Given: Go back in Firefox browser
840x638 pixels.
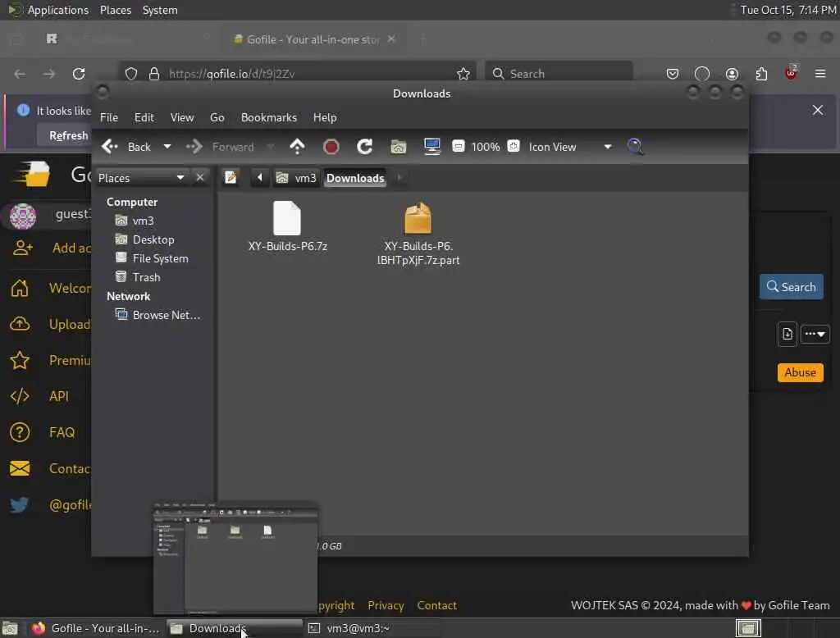Looking at the screenshot, I should pos(20,73).
